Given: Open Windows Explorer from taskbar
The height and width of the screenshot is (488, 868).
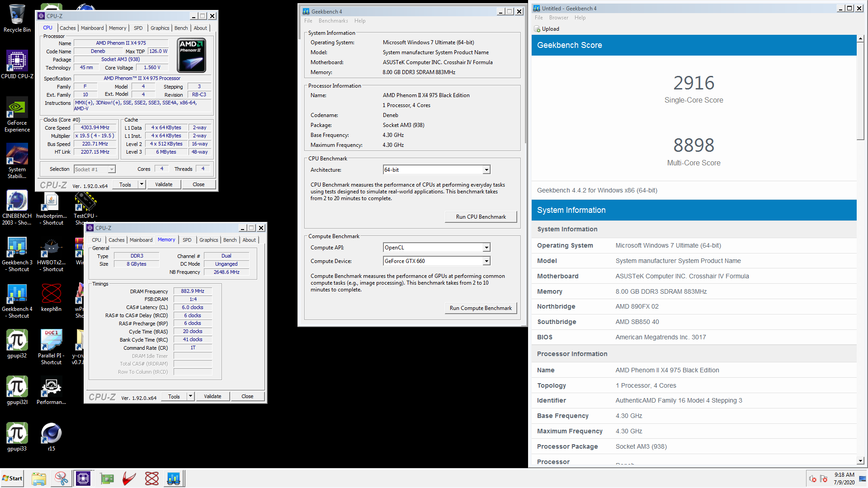Looking at the screenshot, I should [x=39, y=478].
